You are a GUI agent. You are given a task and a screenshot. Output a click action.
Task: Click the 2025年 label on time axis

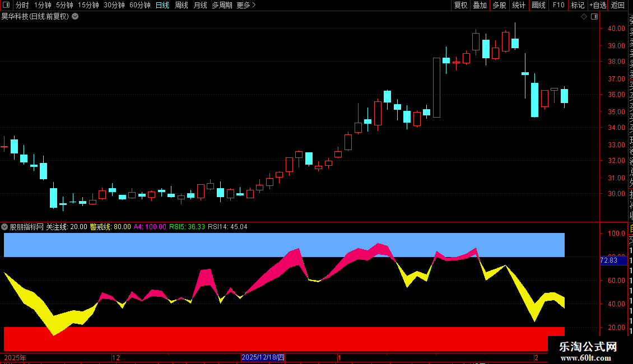click(x=15, y=357)
